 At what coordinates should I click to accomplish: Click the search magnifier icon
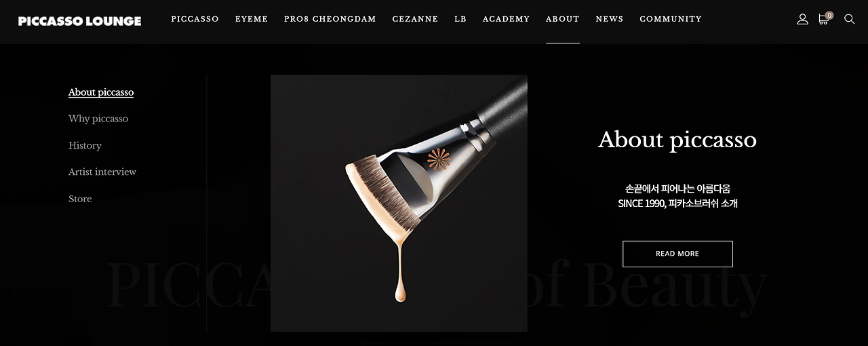[849, 19]
